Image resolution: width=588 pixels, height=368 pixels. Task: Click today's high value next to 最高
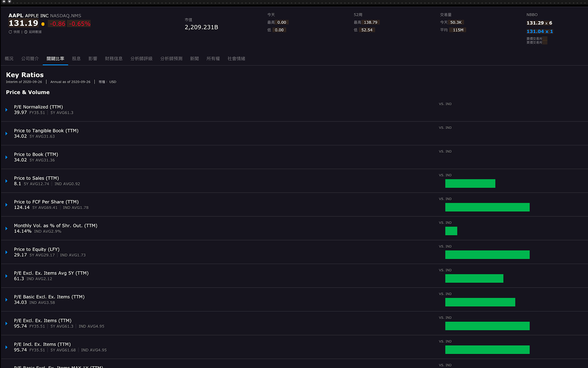282,22
